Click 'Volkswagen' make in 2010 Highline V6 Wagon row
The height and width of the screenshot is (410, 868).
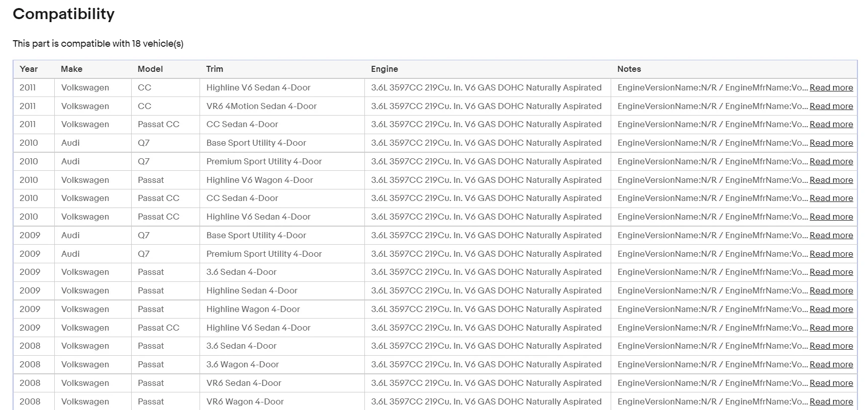point(85,180)
